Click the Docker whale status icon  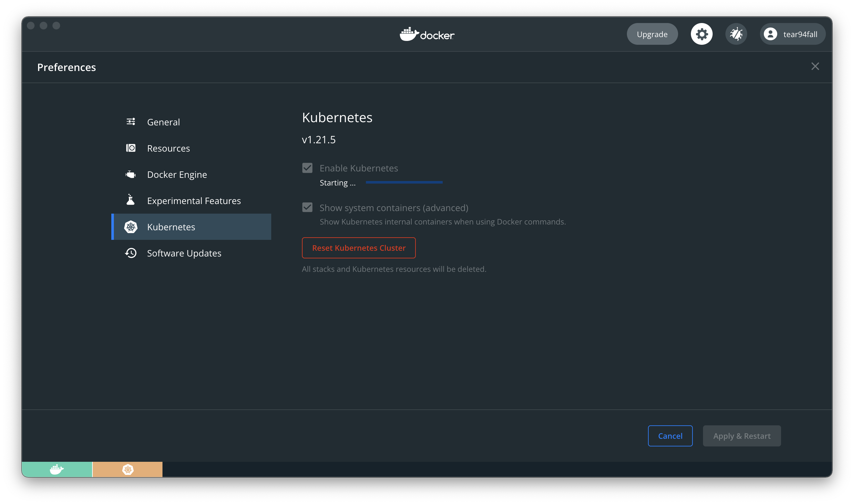point(57,469)
